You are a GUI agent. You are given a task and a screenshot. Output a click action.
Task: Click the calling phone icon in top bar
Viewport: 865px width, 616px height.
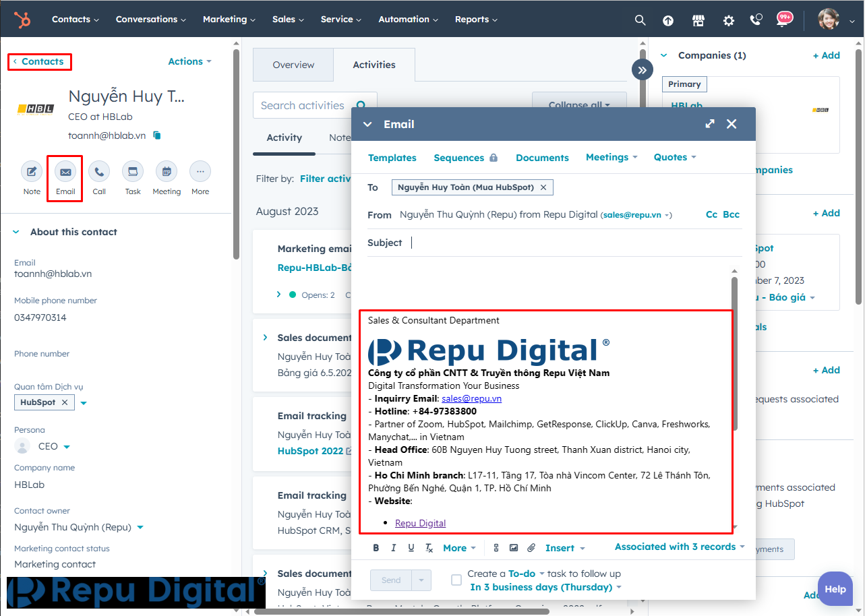click(756, 20)
